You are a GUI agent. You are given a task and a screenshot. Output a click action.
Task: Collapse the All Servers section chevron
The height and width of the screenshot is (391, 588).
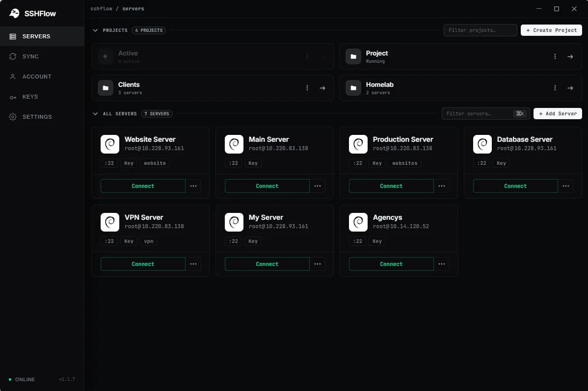click(95, 114)
